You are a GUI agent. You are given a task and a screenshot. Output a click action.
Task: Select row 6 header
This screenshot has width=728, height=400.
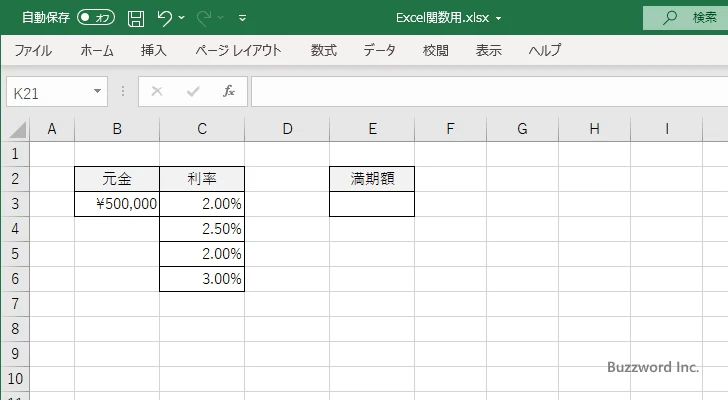(x=15, y=279)
